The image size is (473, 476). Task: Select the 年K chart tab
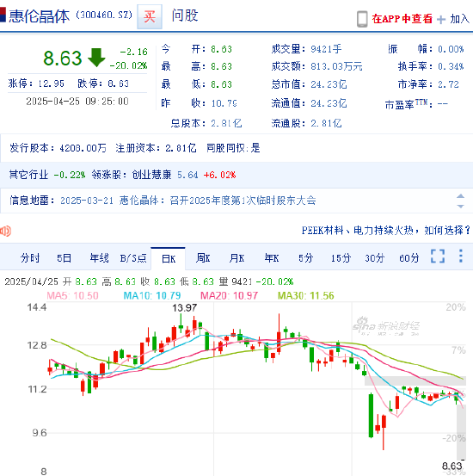[x=271, y=258]
